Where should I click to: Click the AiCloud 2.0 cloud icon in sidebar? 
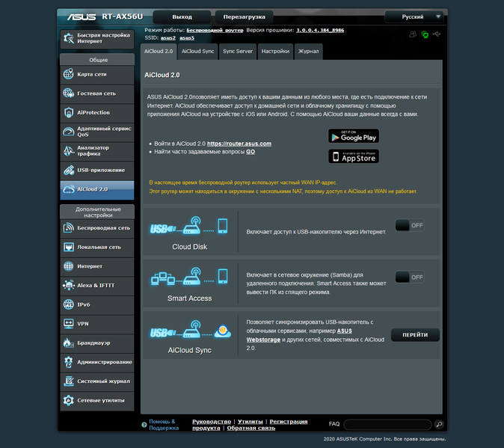[69, 189]
